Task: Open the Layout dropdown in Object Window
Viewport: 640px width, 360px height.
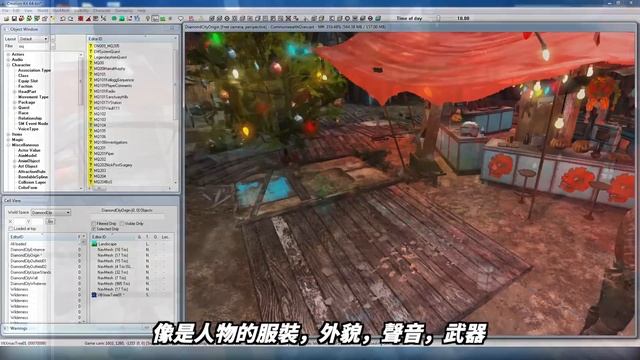Action: [33, 39]
